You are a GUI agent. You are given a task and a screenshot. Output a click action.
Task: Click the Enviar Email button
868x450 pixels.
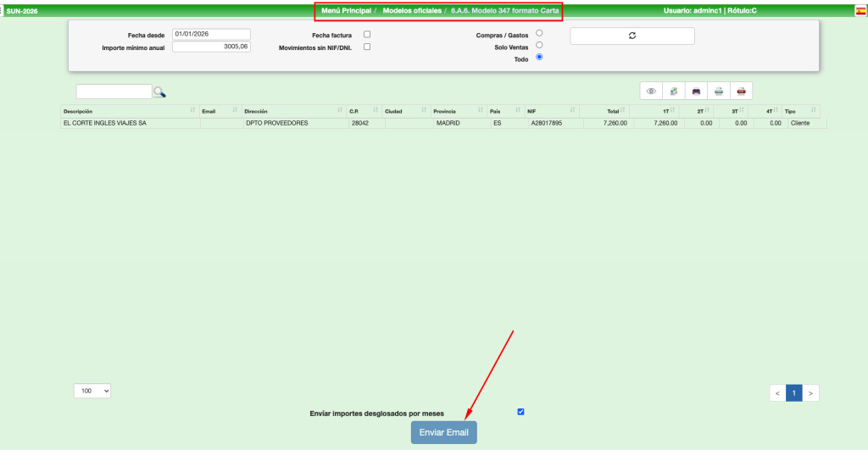pyautogui.click(x=443, y=432)
